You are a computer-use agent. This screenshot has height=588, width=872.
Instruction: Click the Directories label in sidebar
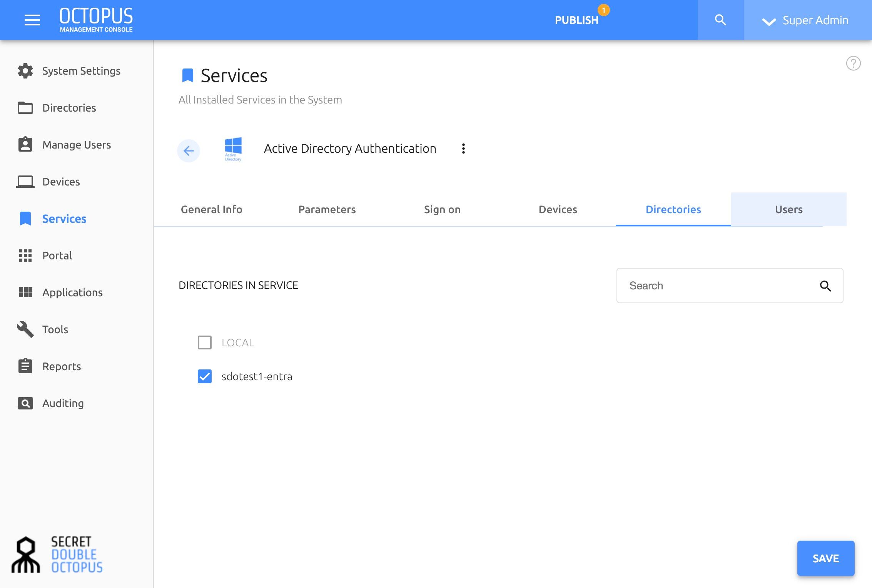(x=69, y=108)
